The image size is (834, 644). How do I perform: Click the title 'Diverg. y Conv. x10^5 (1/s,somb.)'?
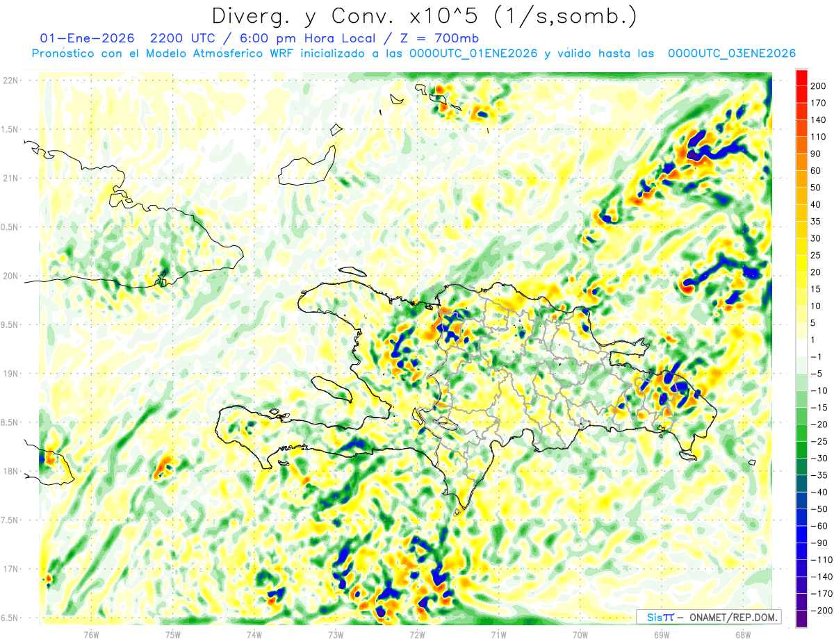(x=424, y=15)
